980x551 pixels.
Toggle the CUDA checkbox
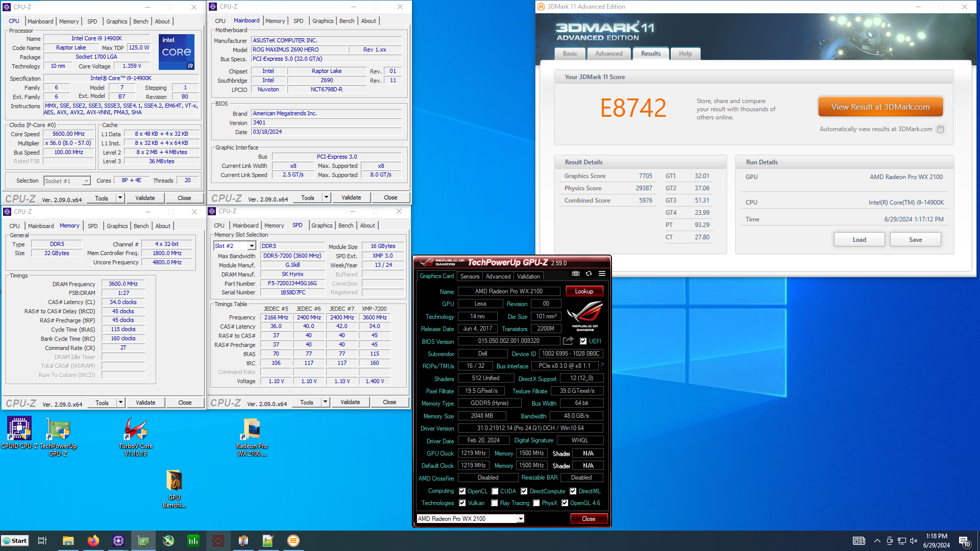point(495,491)
